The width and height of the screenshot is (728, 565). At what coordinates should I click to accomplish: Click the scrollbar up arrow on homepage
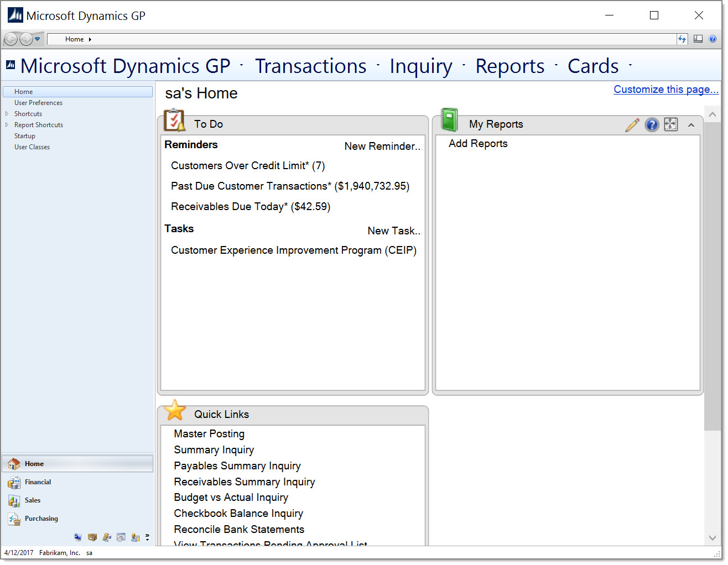tap(713, 114)
